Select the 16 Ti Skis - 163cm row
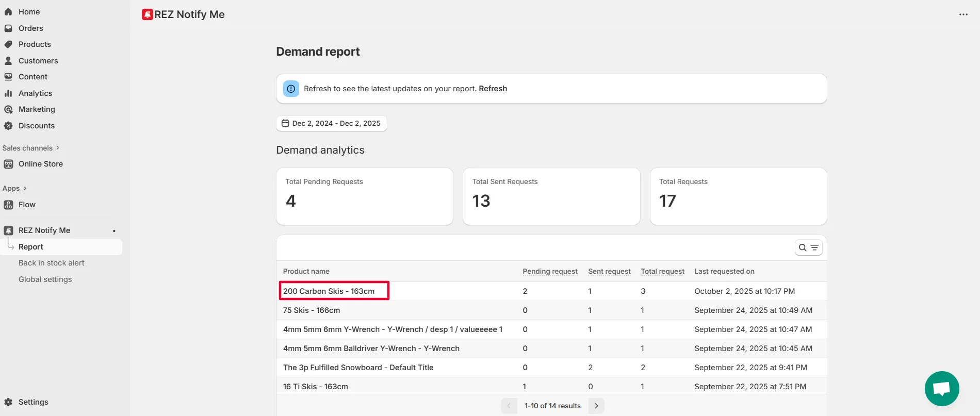 tap(551, 386)
